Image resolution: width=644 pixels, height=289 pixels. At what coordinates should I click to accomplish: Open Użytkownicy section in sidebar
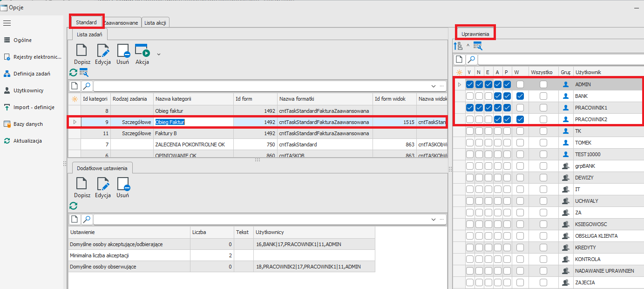[x=28, y=90]
